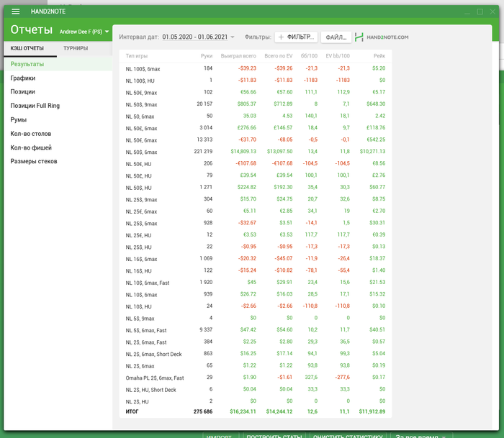Select the NL 16$, 6max row
Viewport: 504px width, 438px height.
[x=255, y=258]
